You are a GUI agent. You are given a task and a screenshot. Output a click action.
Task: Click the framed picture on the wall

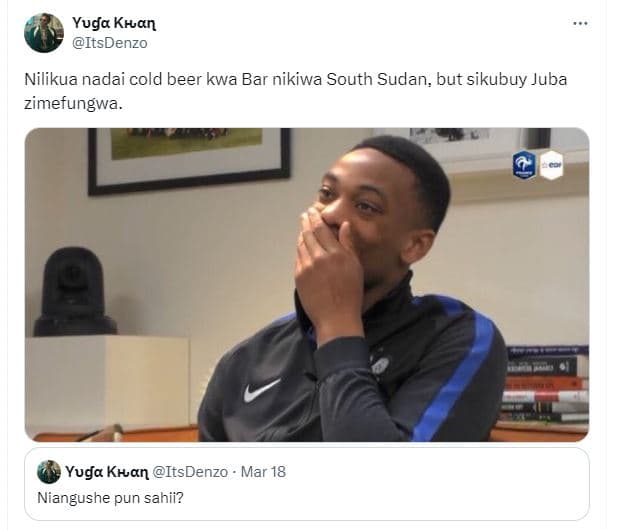pyautogui.click(x=189, y=158)
